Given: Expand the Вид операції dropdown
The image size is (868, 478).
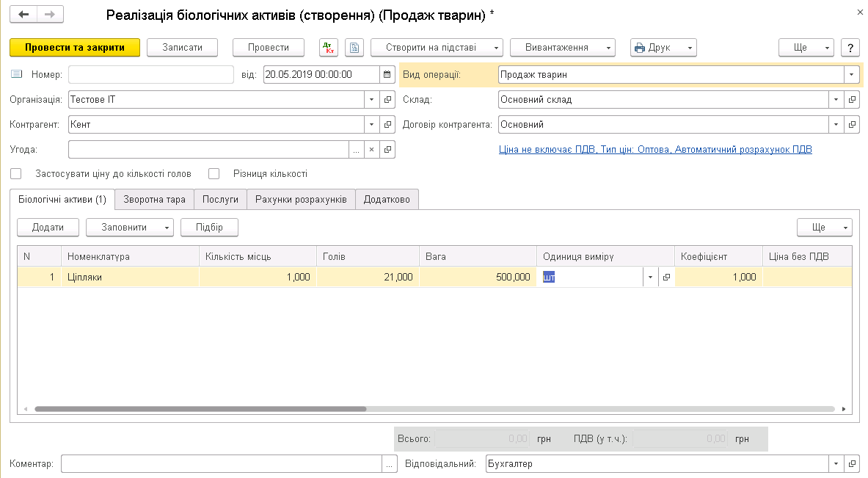Looking at the screenshot, I should pos(851,74).
